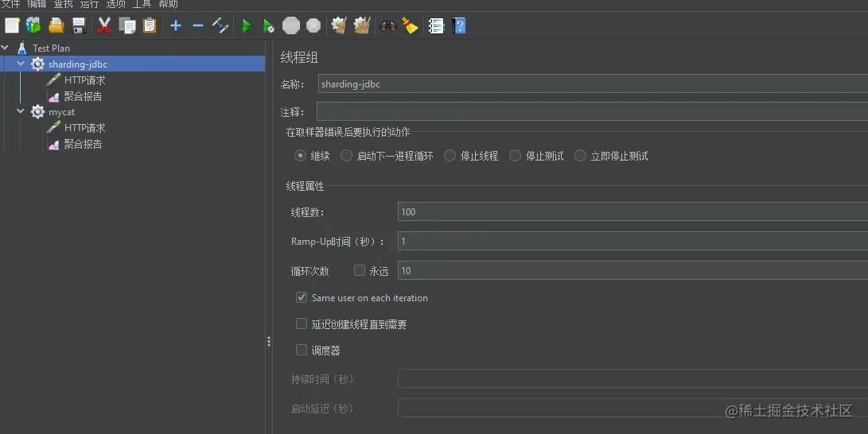
Task: Cut the selected element with scissors icon
Action: pyautogui.click(x=104, y=25)
